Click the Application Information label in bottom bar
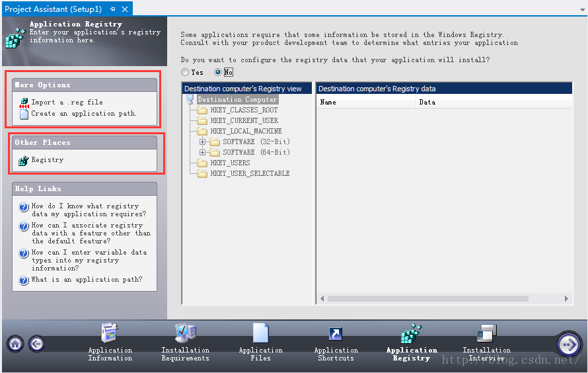Screen dimensions: 588x373 coord(110,354)
